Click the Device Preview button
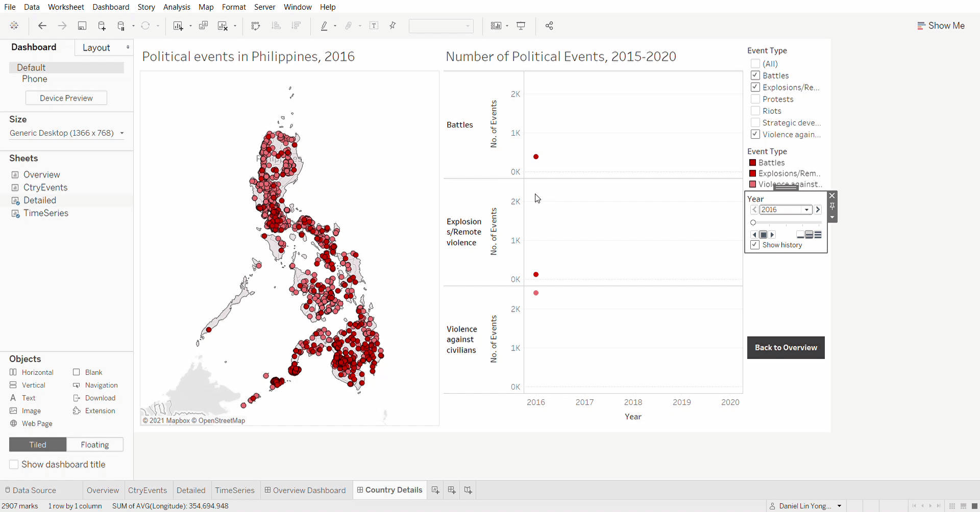Screen dimensions: 980x512 click(x=66, y=97)
